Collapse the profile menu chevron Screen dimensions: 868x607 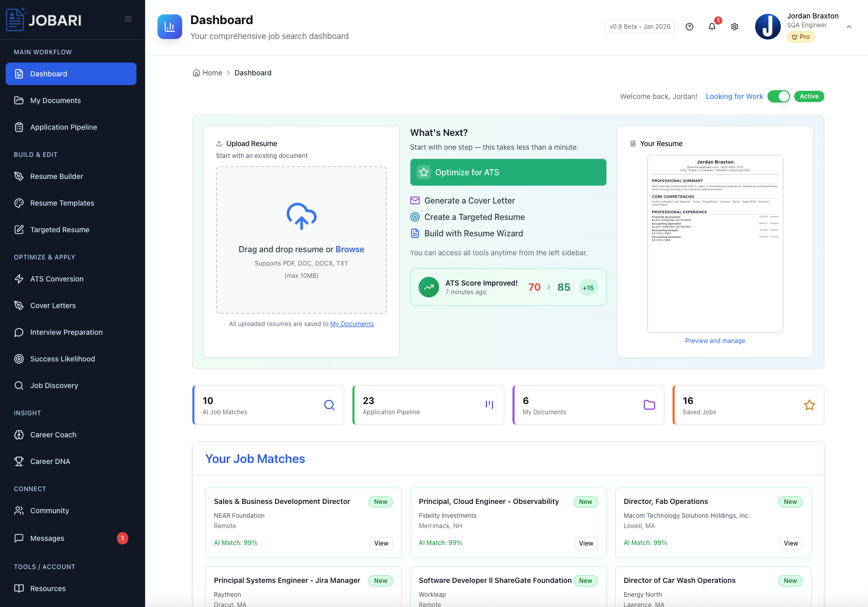(x=850, y=26)
